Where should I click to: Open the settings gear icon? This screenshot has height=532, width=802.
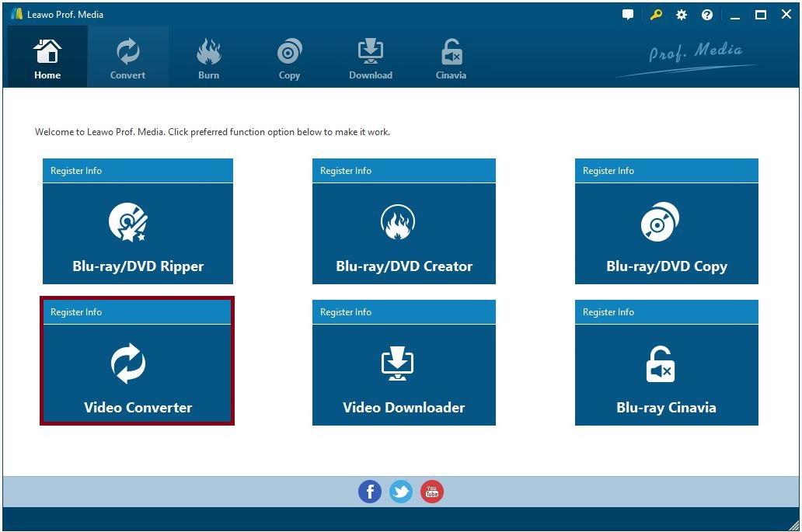pos(681,14)
